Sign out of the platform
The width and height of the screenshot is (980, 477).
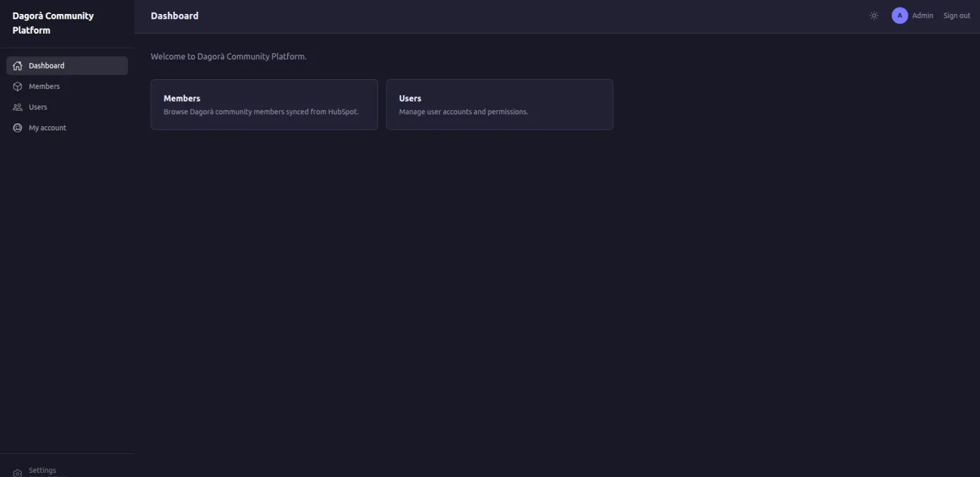pyautogui.click(x=956, y=15)
